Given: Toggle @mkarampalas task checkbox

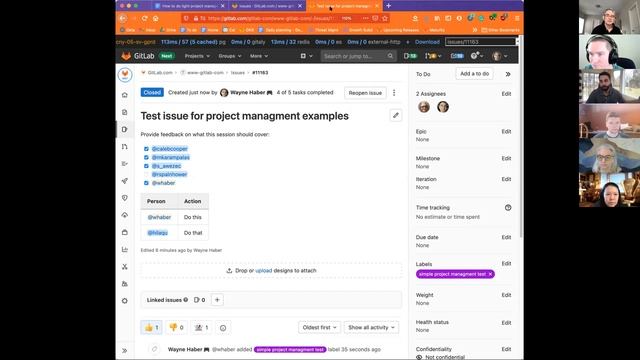Looking at the screenshot, I should click(146, 158).
